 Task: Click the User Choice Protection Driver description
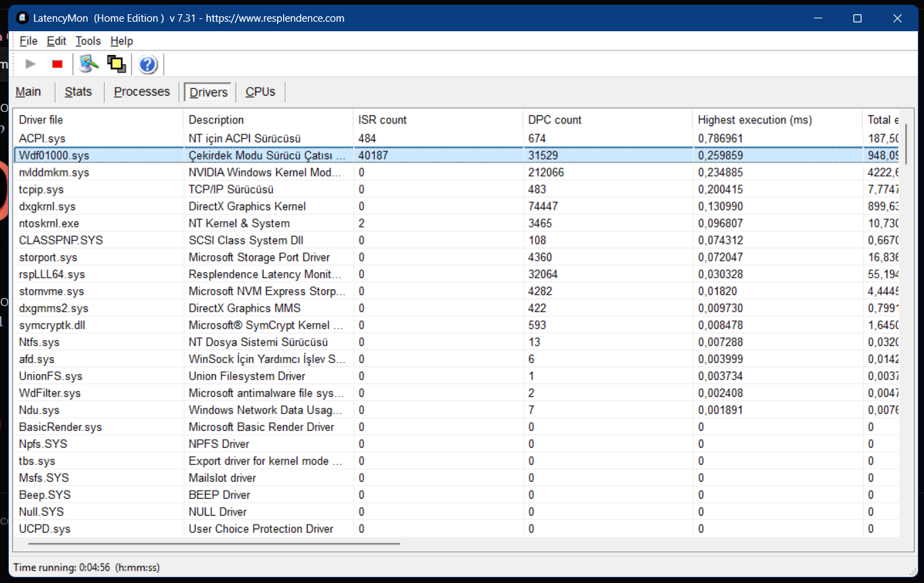(x=261, y=529)
